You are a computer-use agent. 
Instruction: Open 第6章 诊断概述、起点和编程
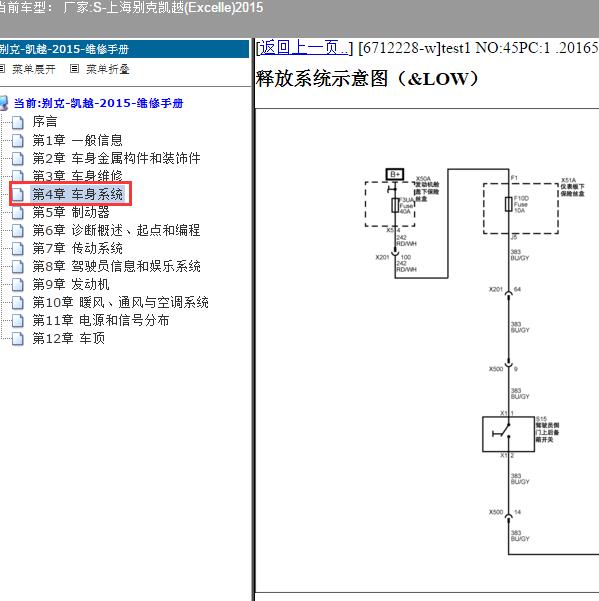tap(116, 230)
